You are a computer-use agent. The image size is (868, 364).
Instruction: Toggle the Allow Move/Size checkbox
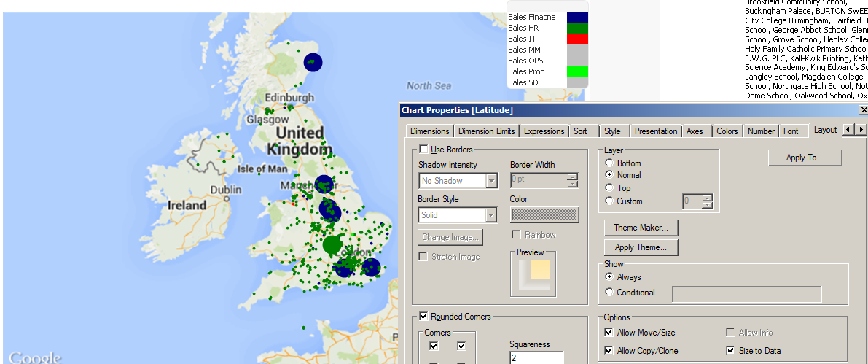click(x=609, y=333)
